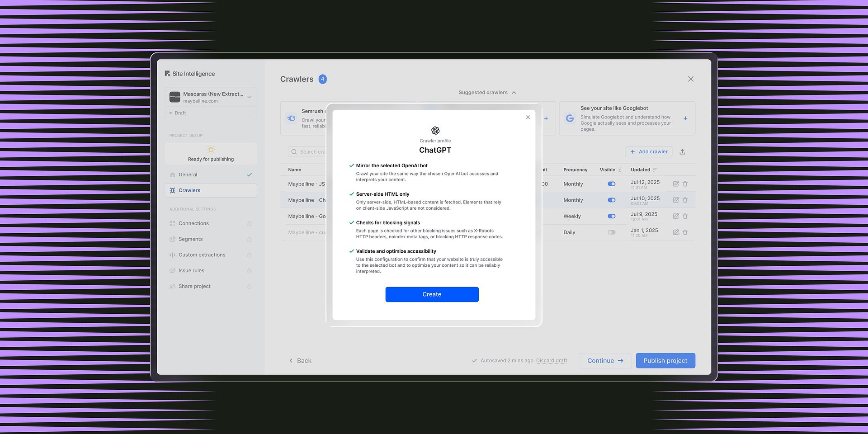Disable visibility for the Monthly Jul 10 crawler
868x434 pixels.
tap(612, 200)
